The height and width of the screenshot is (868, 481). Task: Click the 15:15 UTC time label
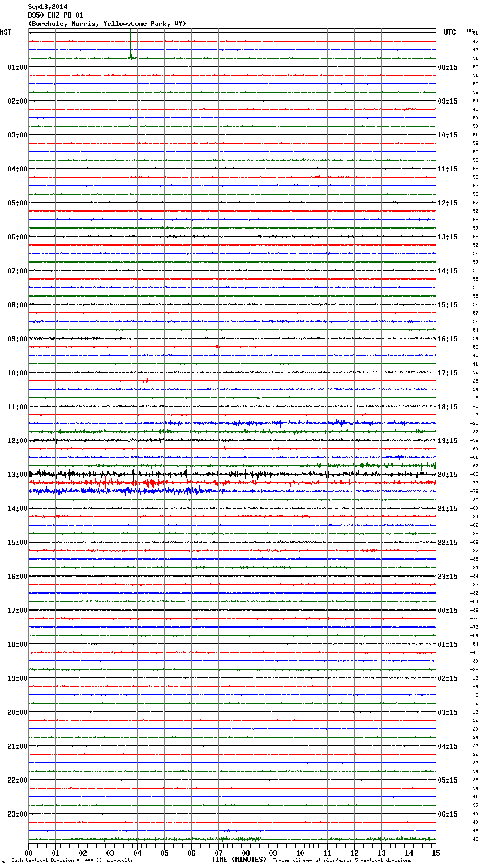click(448, 305)
